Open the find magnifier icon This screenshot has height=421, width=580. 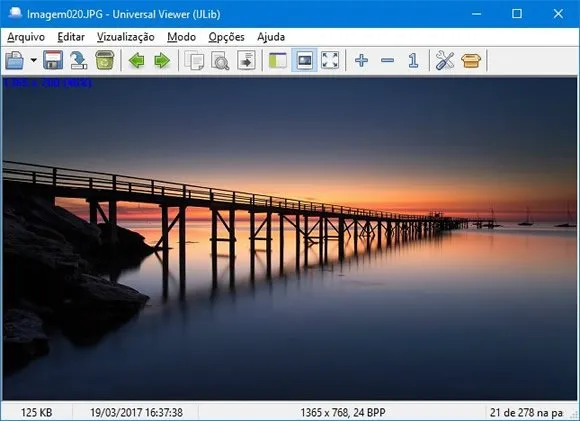pyautogui.click(x=220, y=60)
